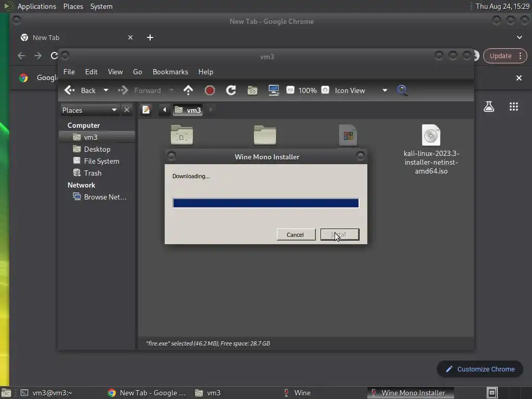This screenshot has height=399, width=532.
Task: Click the Install button in Wine Mono Installer
Action: tap(340, 234)
